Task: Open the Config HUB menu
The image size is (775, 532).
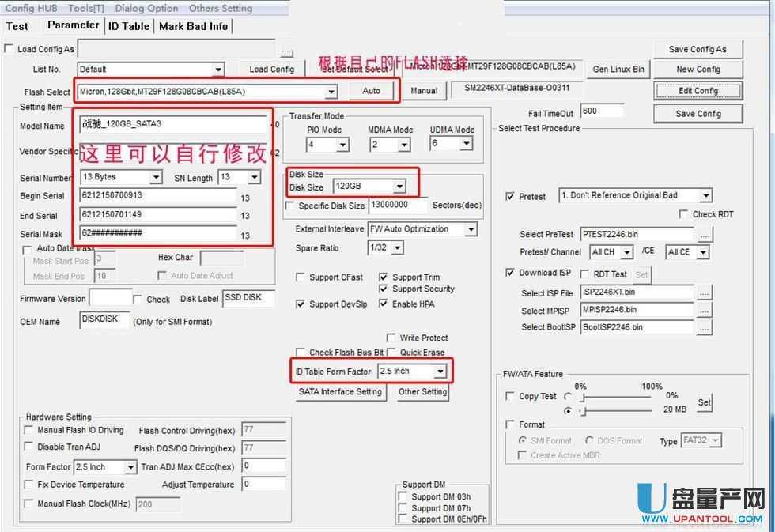Action: tap(31, 9)
